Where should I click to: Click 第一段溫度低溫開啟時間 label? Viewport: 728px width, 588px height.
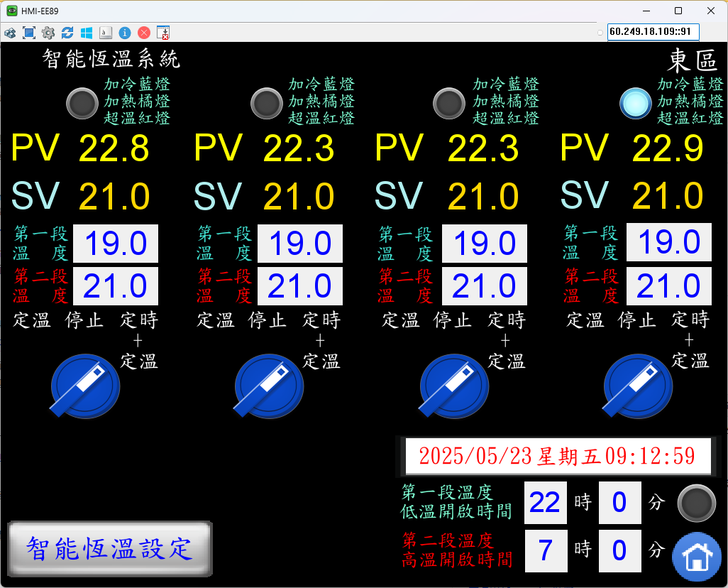pyautogui.click(x=456, y=501)
